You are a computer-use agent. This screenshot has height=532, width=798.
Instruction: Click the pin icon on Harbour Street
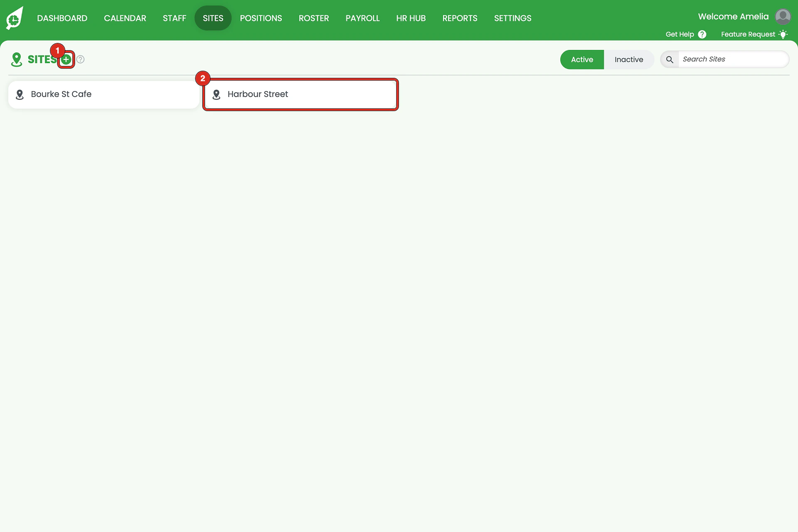point(216,95)
